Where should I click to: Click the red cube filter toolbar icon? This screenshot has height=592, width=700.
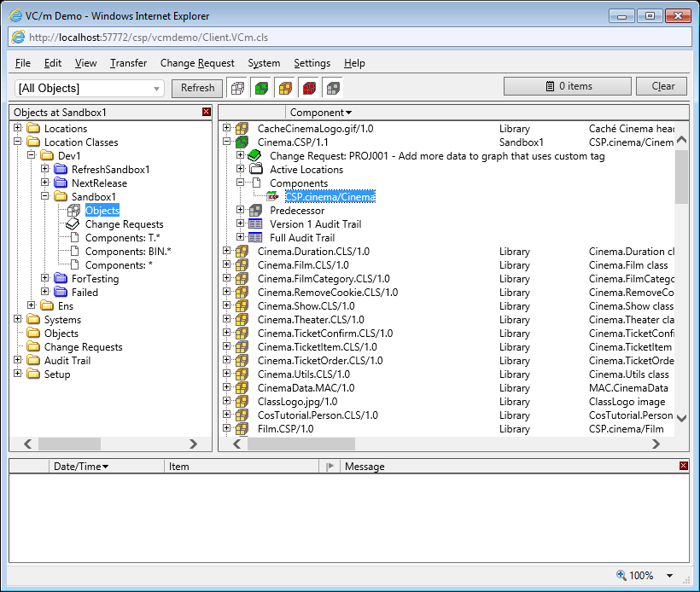pyautogui.click(x=309, y=88)
